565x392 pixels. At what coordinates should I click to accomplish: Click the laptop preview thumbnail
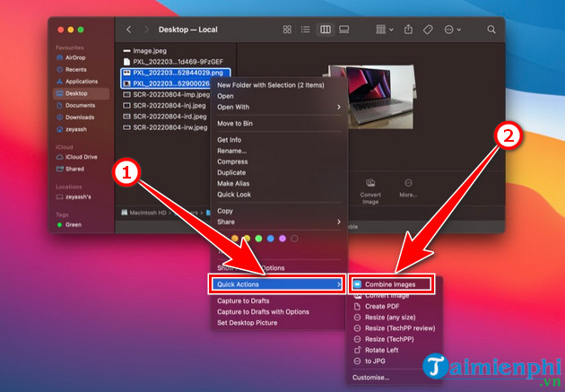[x=379, y=96]
